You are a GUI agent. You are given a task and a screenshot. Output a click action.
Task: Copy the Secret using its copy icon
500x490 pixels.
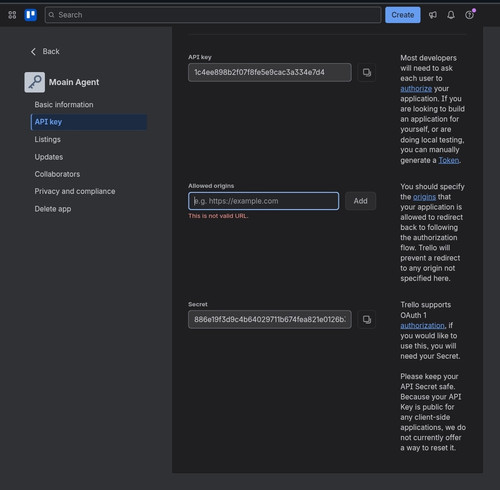pyautogui.click(x=367, y=319)
